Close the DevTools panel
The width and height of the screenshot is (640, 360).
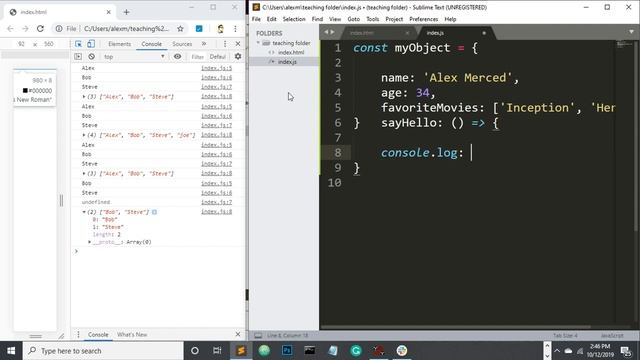click(238, 44)
